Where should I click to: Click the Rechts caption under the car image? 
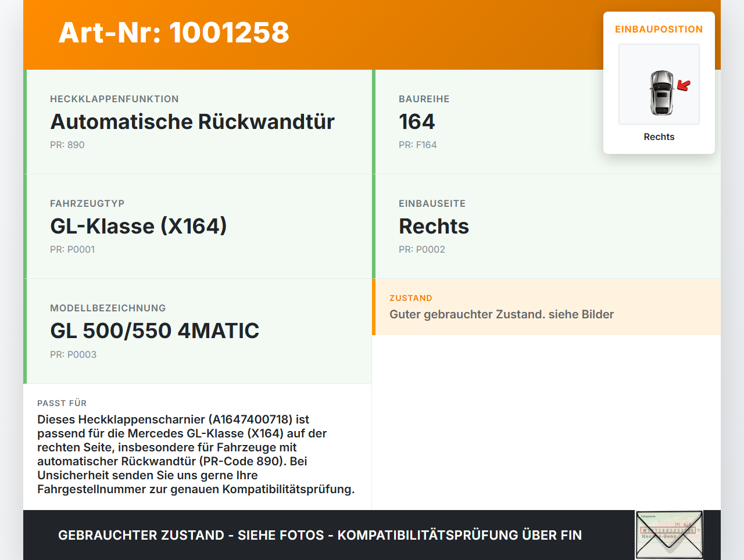(x=659, y=137)
